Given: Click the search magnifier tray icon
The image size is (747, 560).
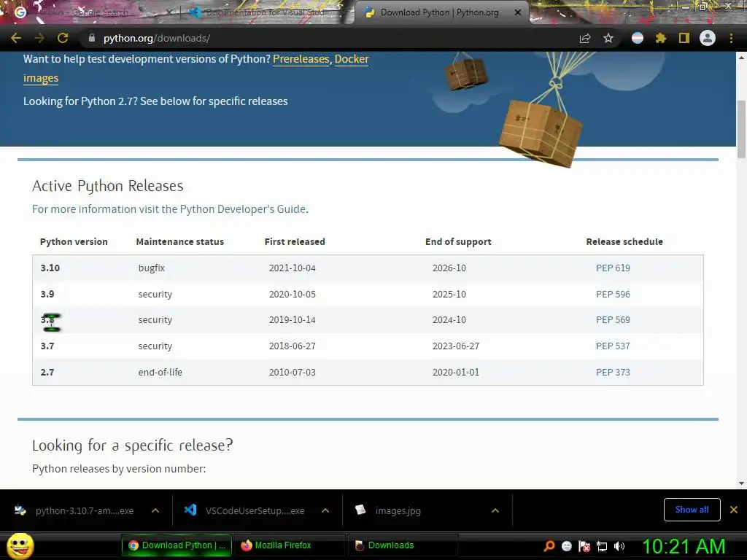Looking at the screenshot, I should (549, 546).
